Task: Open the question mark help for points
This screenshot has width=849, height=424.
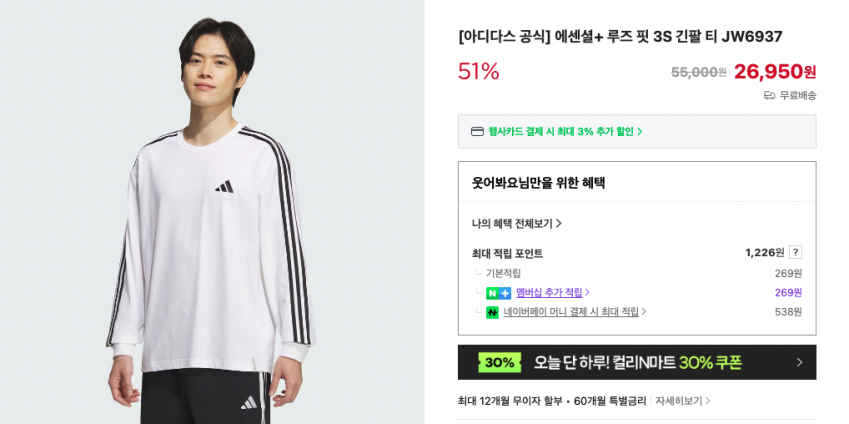Action: (x=795, y=252)
